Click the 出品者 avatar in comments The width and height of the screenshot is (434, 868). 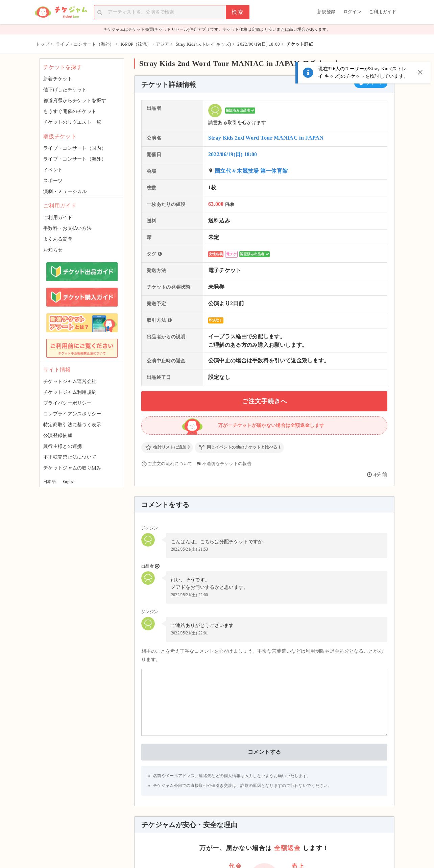[148, 578]
